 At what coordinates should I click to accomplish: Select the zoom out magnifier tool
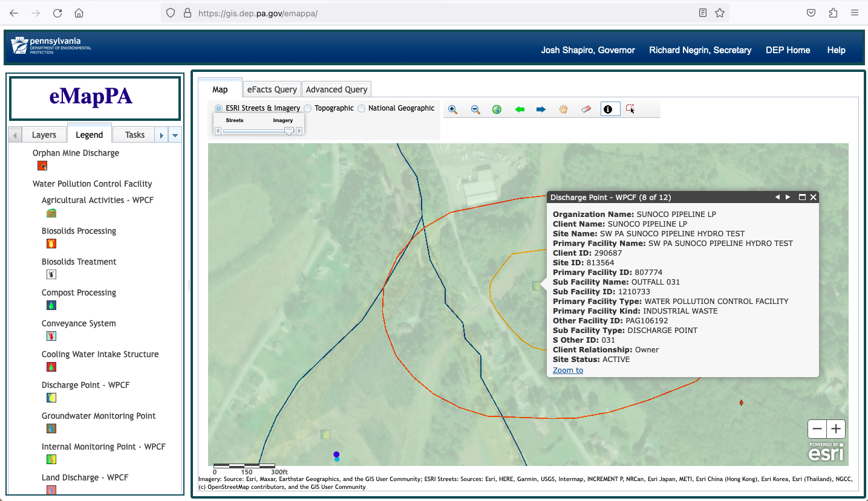point(475,109)
